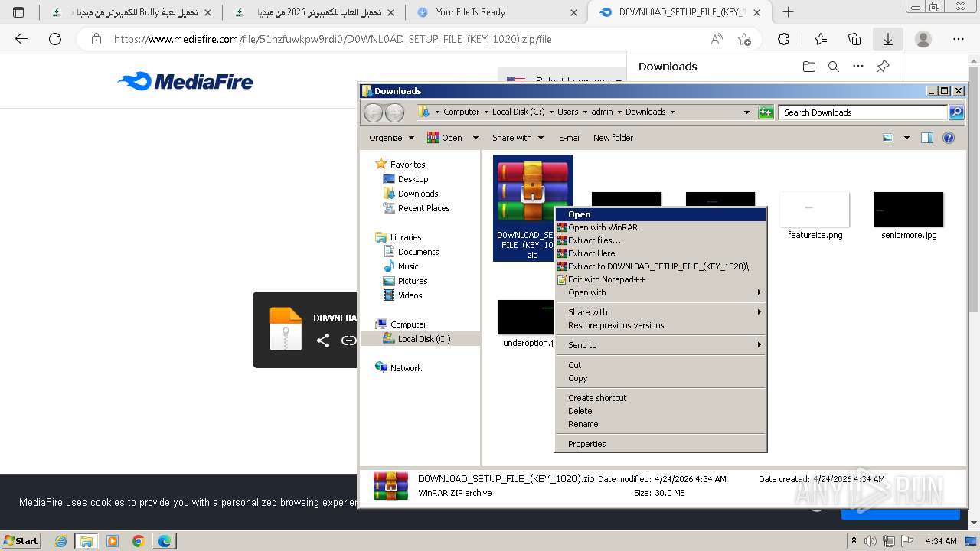Toggle the Explorer preview pane button
The width and height of the screenshot is (980, 551).
927,138
